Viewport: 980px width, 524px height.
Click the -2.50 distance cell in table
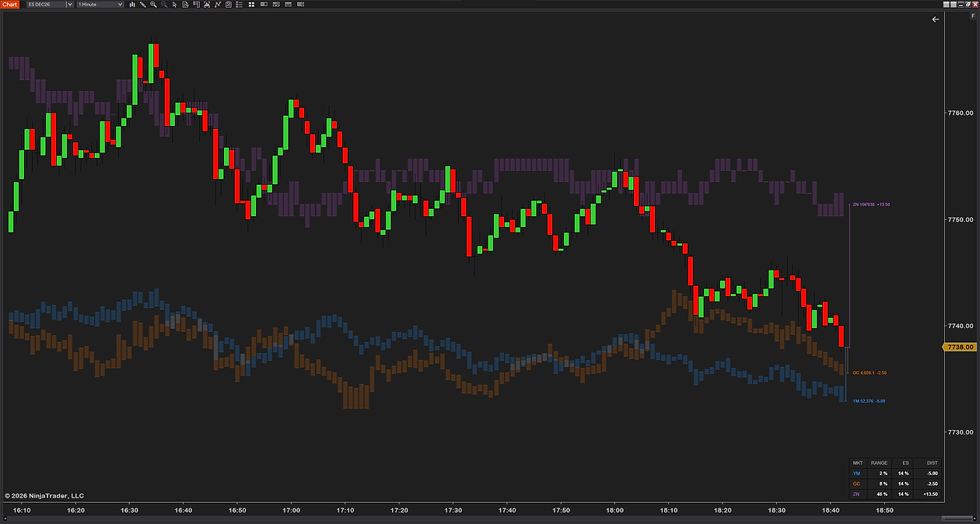tap(931, 483)
